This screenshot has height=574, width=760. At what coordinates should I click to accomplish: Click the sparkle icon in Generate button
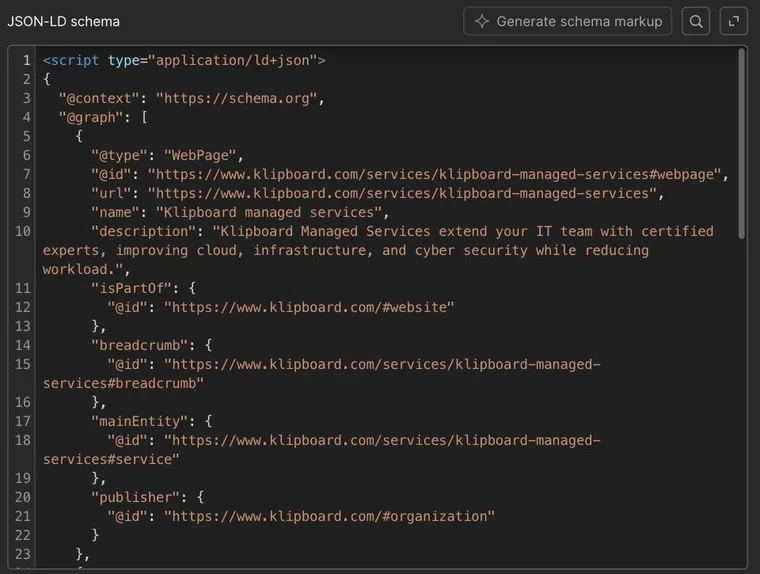point(482,21)
